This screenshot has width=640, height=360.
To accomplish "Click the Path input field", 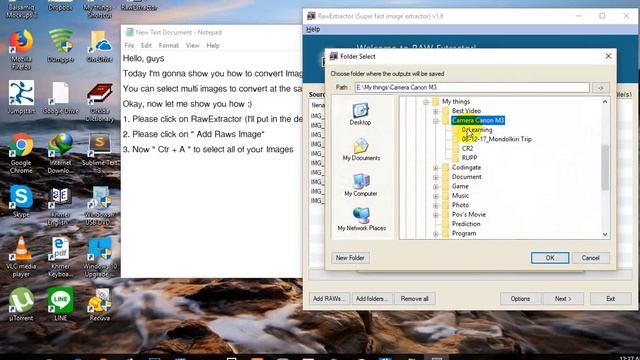I will (472, 87).
